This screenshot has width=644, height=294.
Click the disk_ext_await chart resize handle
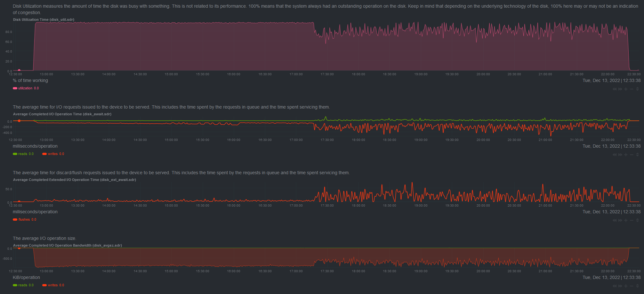[637, 220]
